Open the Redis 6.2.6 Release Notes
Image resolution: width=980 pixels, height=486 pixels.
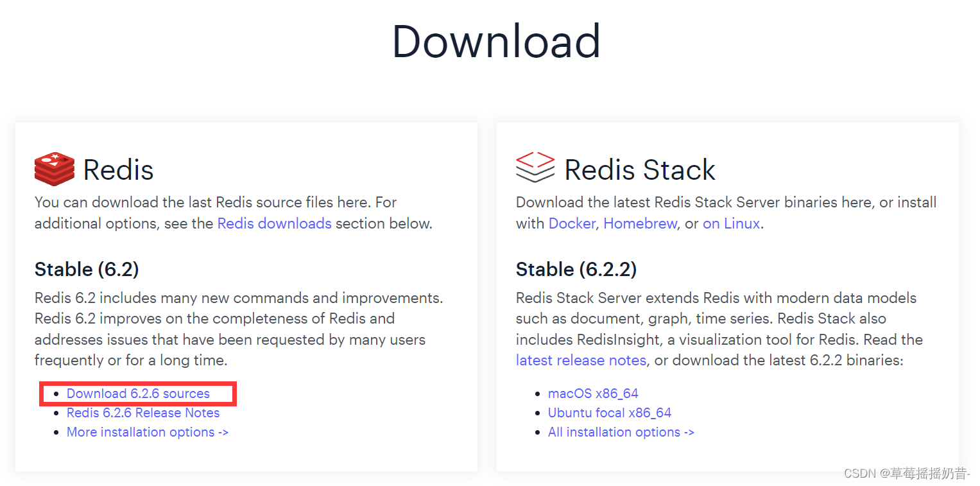coord(142,413)
